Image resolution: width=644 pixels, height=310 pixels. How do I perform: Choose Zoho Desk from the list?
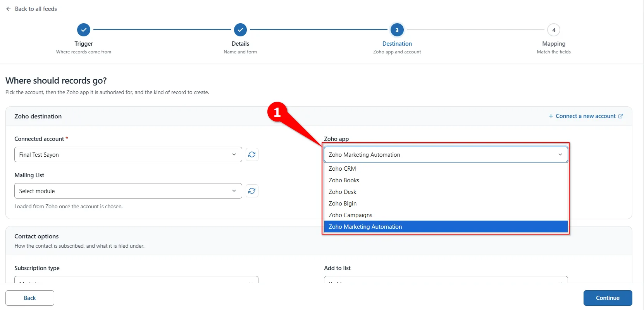click(446, 192)
